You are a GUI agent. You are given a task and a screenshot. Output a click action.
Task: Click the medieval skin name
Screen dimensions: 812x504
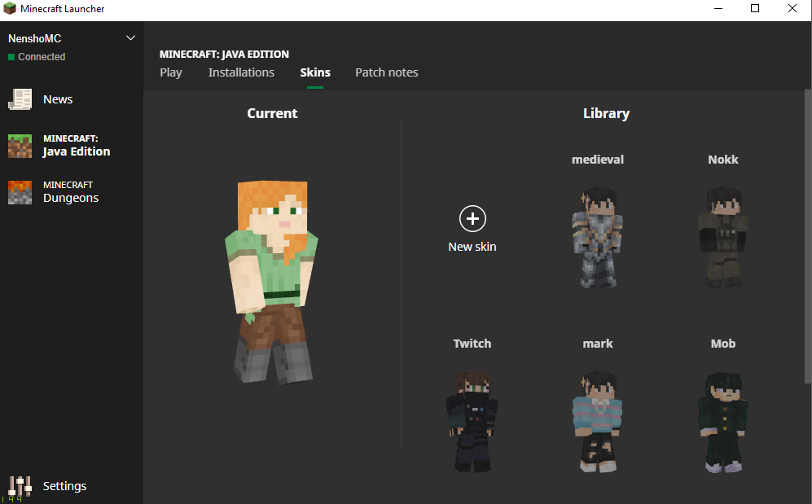pos(598,160)
